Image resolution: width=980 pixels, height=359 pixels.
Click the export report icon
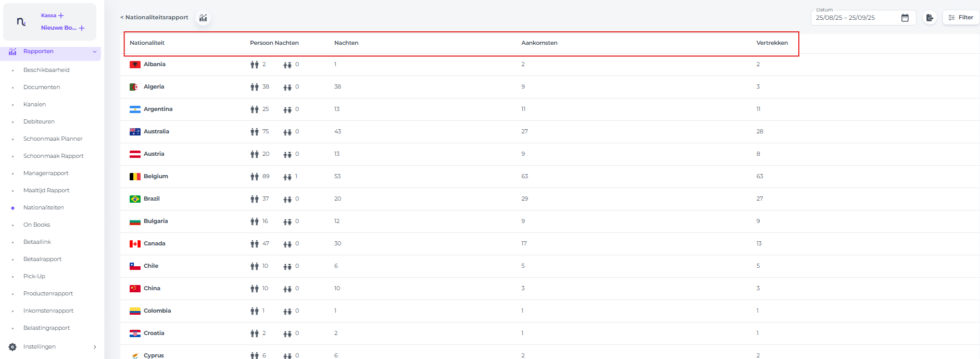(929, 18)
